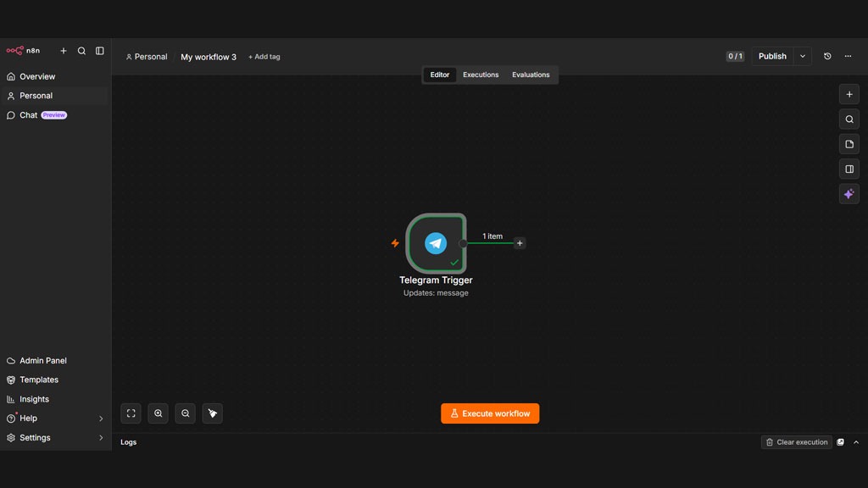
Task: Click the 1 item connection label
Action: pos(492,236)
